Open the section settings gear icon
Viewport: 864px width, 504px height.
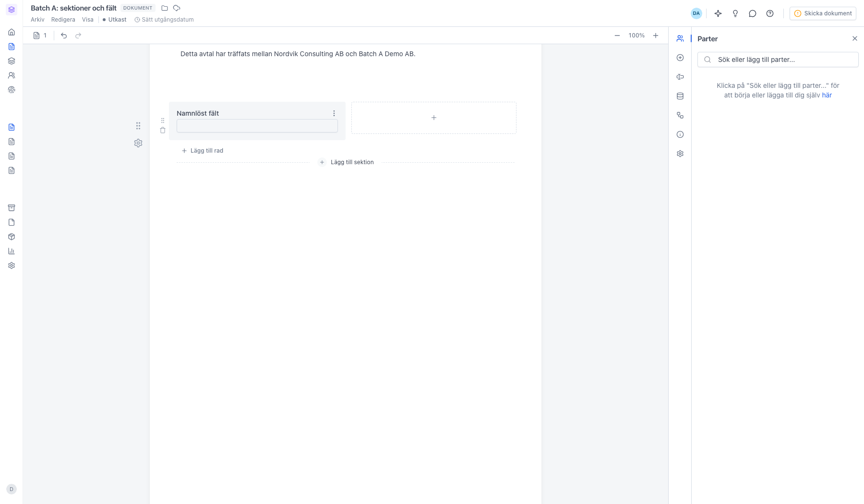138,143
